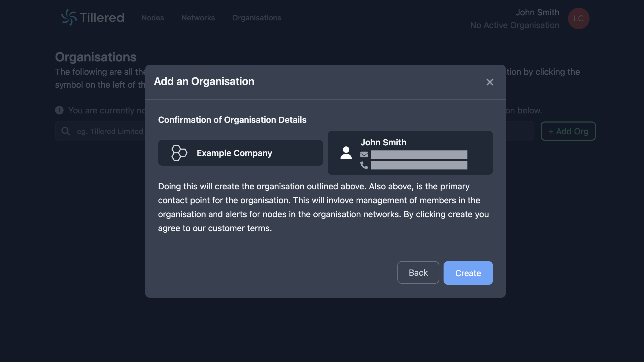The image size is (644, 362).
Task: Close the Add an Organisation dialog
Action: coord(490,82)
